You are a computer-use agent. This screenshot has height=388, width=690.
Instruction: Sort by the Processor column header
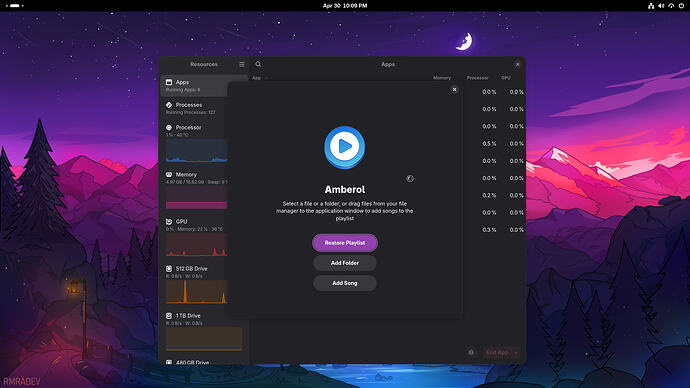pos(477,78)
